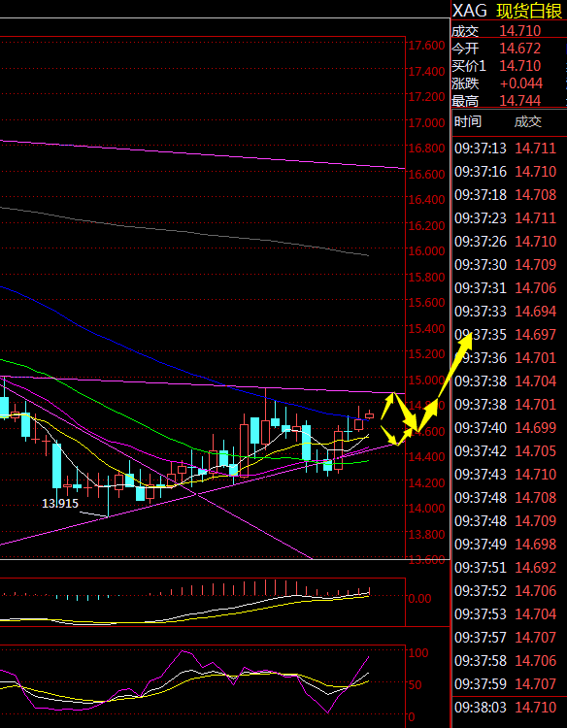This screenshot has width=567, height=728.
Task: Select the 09:37:57 tick row
Action: [509, 638]
